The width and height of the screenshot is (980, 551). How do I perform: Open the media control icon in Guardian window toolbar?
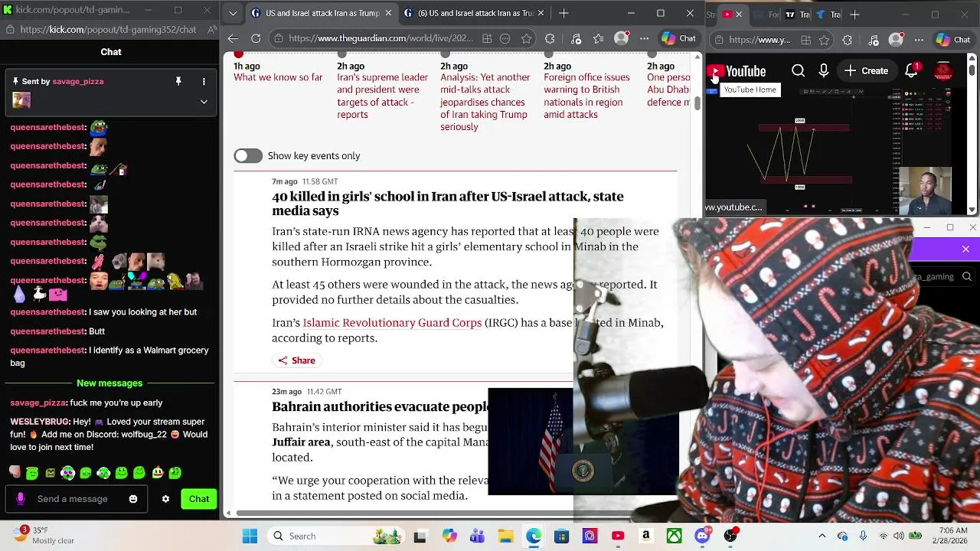click(577, 38)
